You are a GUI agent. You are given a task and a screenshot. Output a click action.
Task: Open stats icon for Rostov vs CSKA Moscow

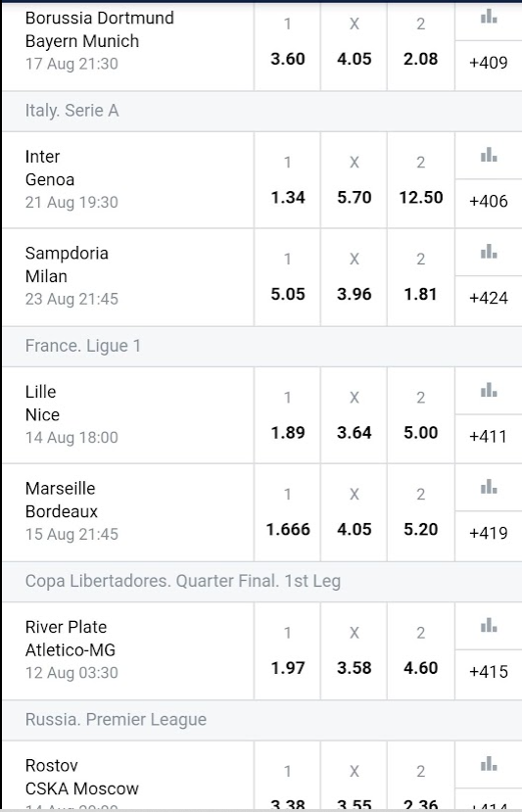pyautogui.click(x=489, y=764)
